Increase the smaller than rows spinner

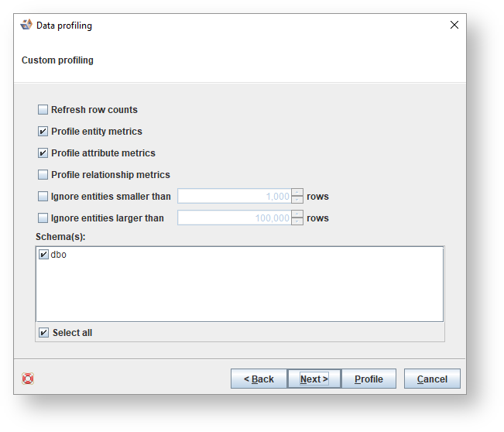coord(297,193)
